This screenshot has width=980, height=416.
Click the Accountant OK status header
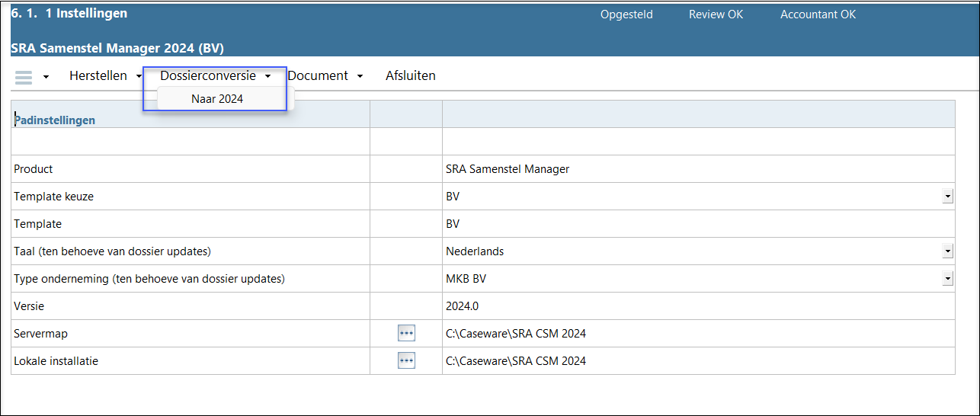point(818,14)
